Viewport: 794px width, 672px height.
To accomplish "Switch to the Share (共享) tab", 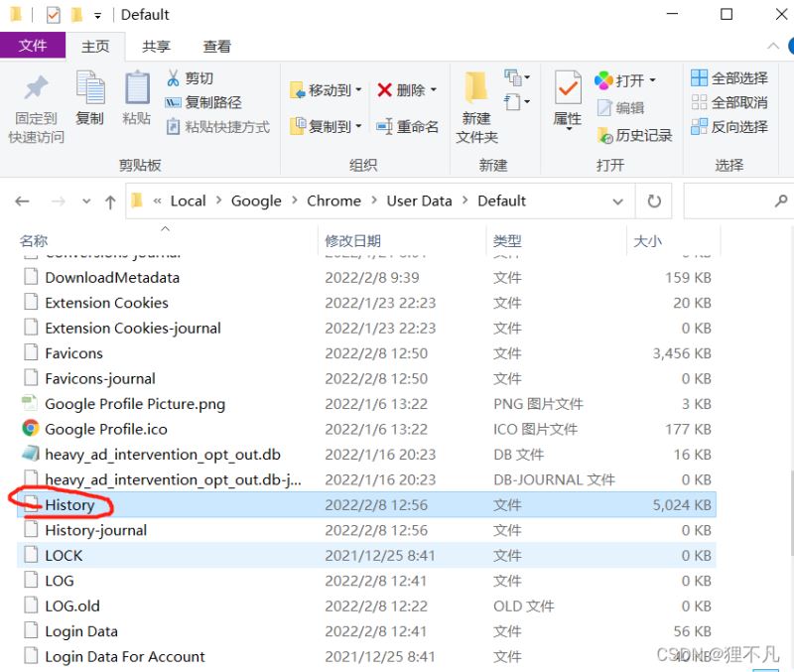I will pyautogui.click(x=156, y=47).
